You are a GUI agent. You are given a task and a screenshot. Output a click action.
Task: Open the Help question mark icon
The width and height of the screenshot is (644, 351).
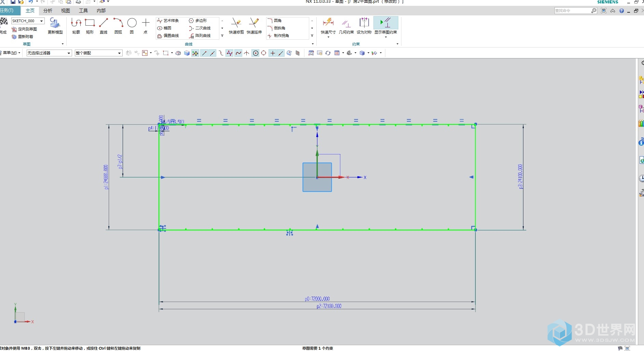click(x=621, y=11)
